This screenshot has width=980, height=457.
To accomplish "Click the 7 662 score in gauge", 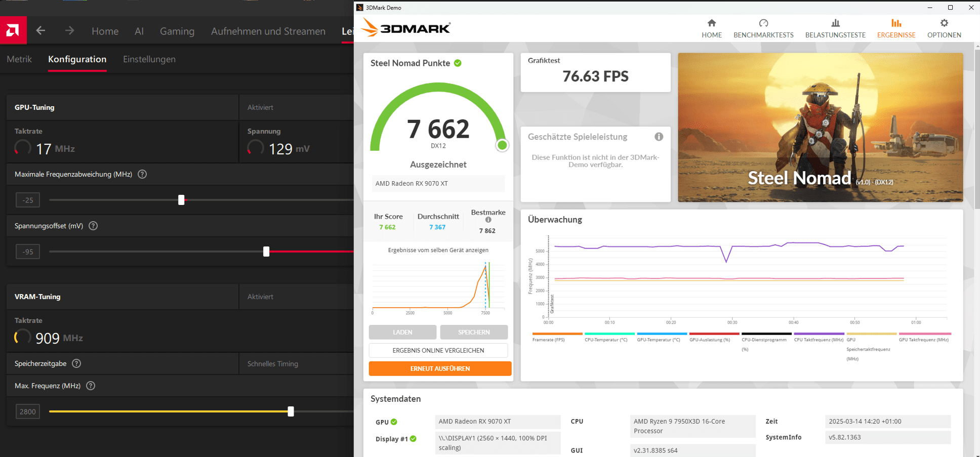I will point(438,129).
